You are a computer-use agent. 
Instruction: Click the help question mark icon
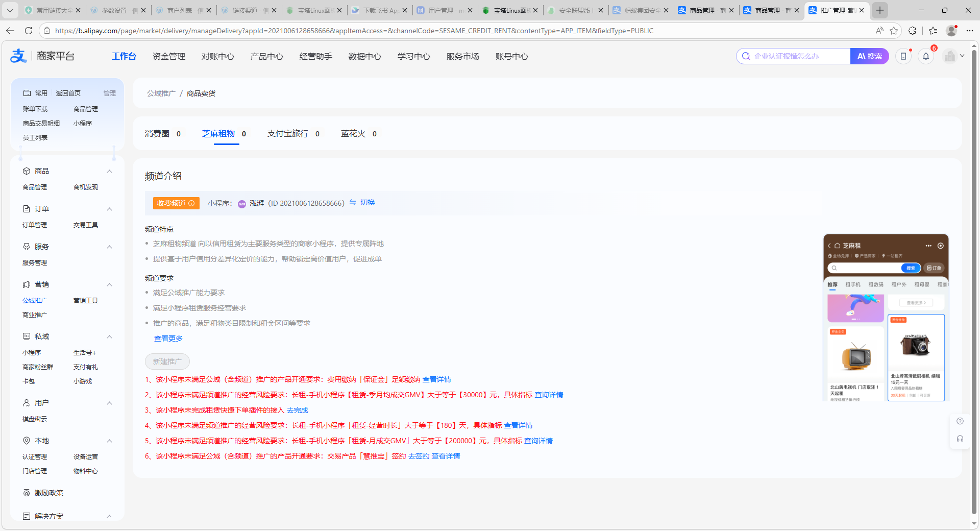pos(960,421)
